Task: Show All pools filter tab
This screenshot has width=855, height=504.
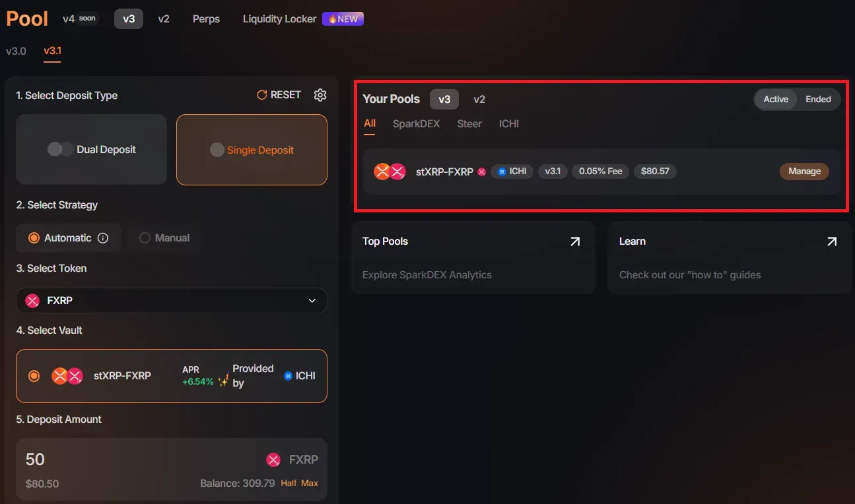Action: [x=370, y=123]
